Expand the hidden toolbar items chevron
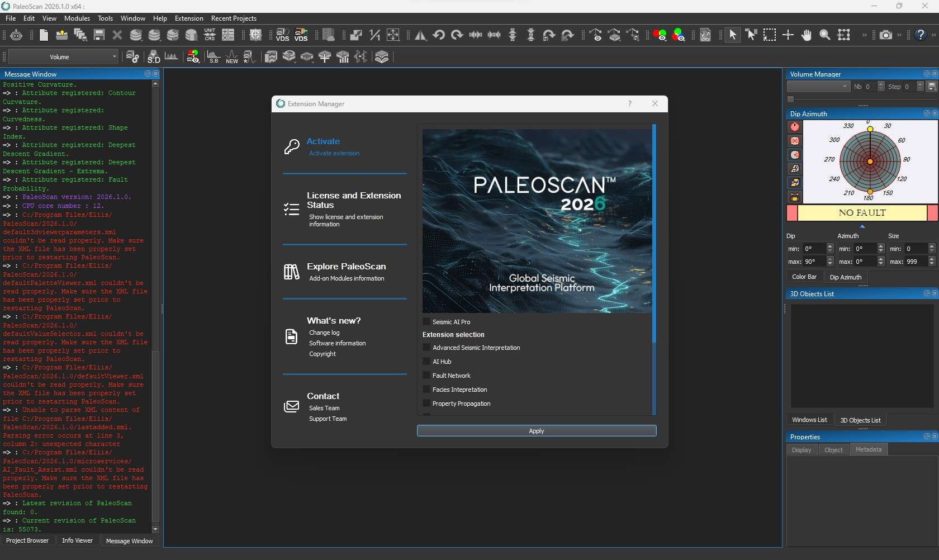The width and height of the screenshot is (939, 560). (864, 35)
